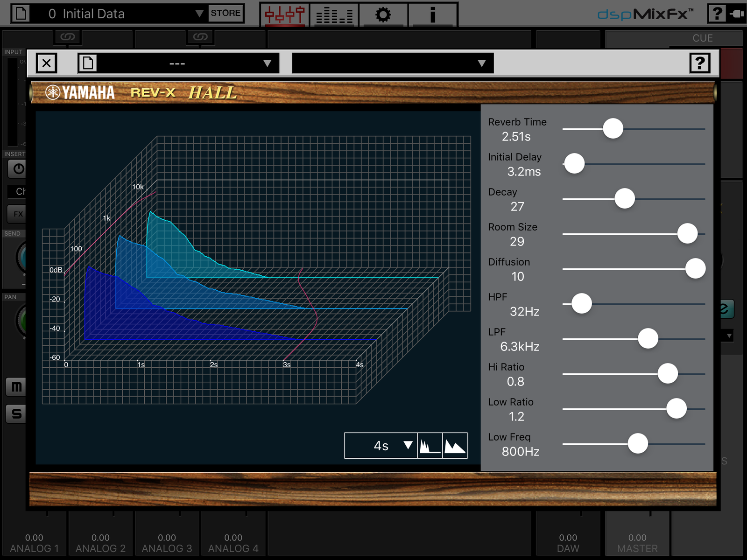Click the Low Ratio slider handle
This screenshot has height=560, width=747.
point(677,409)
